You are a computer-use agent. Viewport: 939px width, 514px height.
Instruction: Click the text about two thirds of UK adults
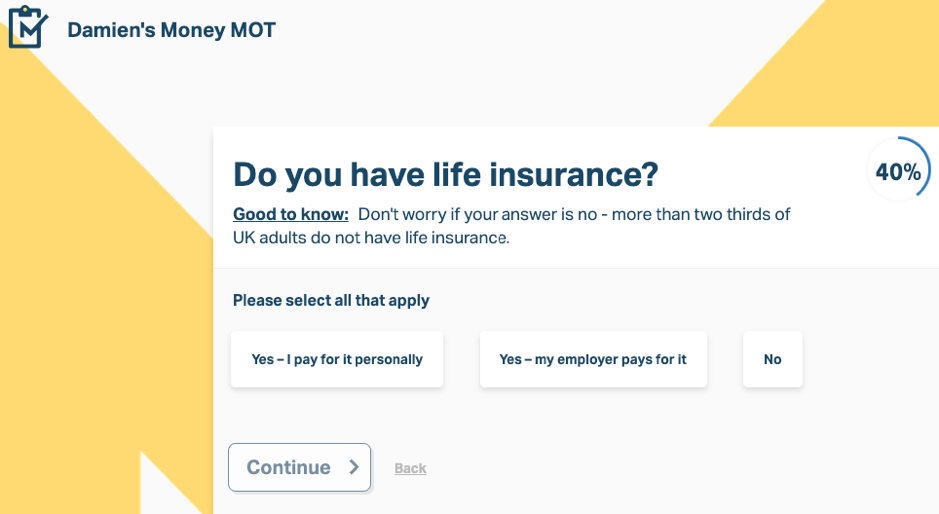coord(511,226)
